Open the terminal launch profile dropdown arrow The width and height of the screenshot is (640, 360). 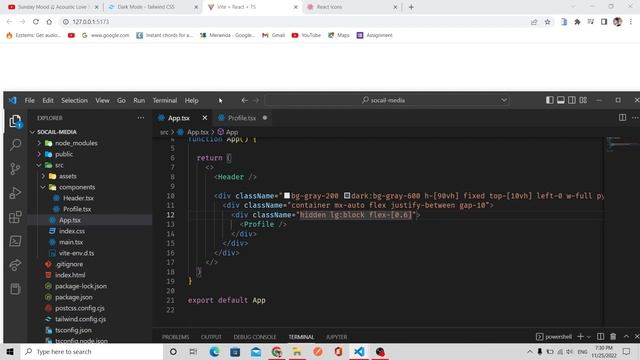[x=589, y=337]
